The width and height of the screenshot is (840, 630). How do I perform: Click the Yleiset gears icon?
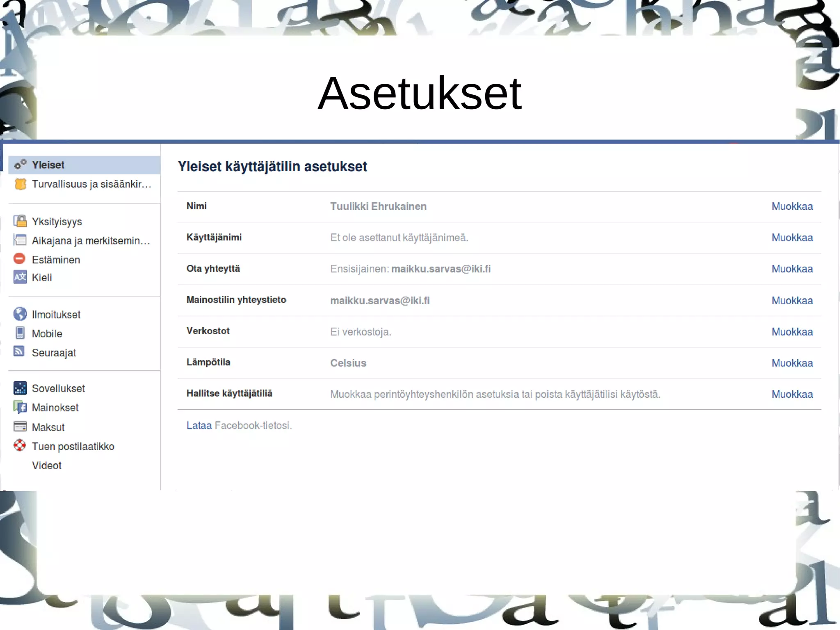20,165
